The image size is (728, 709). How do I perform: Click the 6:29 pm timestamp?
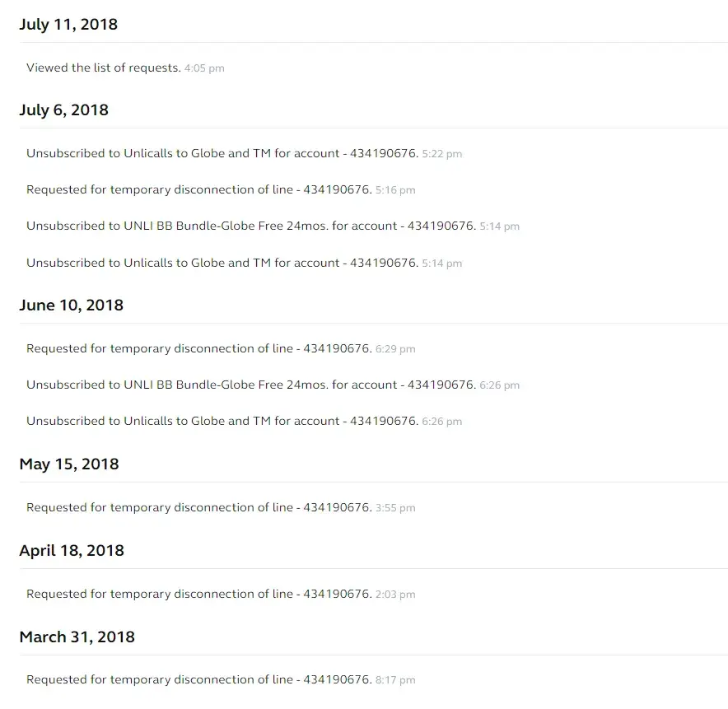395,349
